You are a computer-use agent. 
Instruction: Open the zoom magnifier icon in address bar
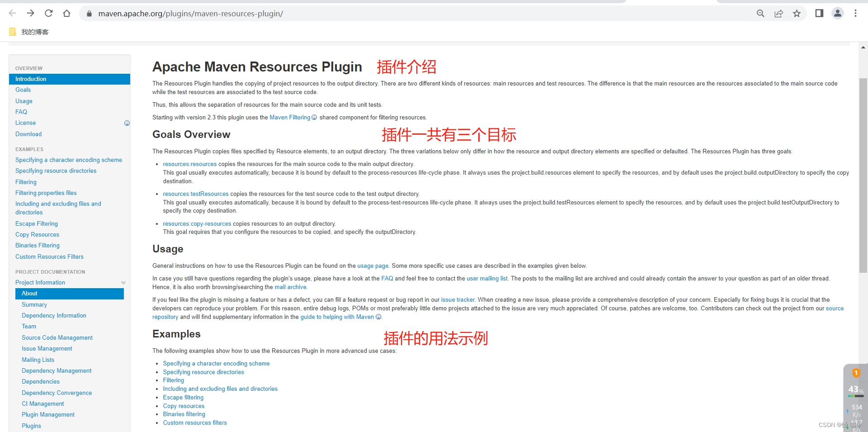(760, 14)
